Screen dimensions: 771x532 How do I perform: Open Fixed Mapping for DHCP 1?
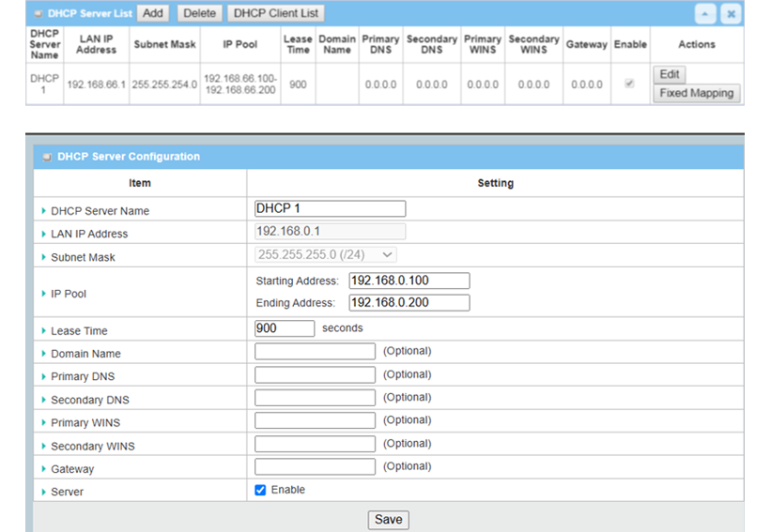(x=696, y=93)
